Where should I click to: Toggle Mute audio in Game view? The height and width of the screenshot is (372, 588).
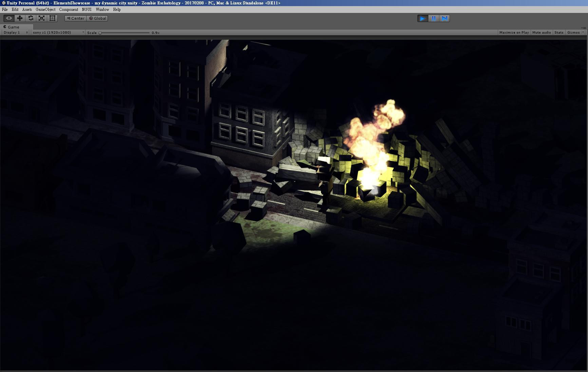[x=542, y=33]
